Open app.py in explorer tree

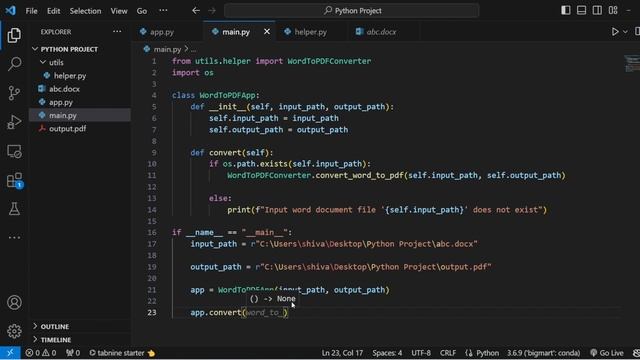[61, 102]
